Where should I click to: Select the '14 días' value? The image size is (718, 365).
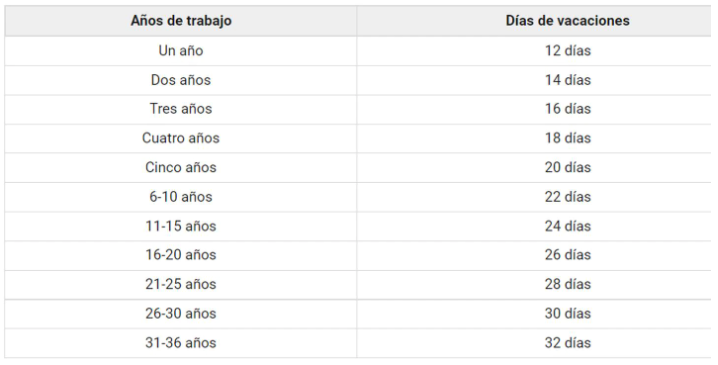click(567, 80)
